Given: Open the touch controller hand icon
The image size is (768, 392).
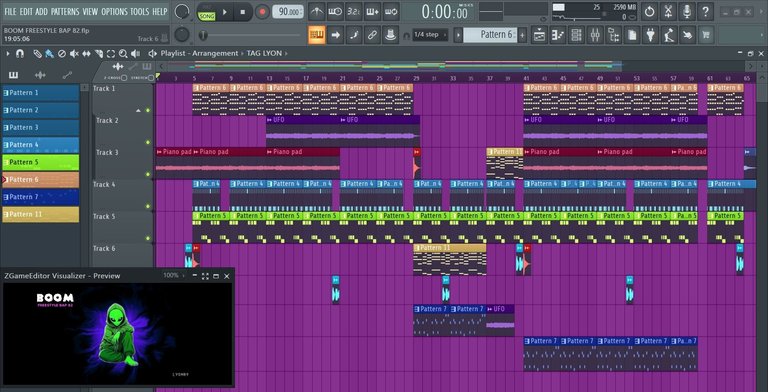Looking at the screenshot, I should (x=688, y=35).
